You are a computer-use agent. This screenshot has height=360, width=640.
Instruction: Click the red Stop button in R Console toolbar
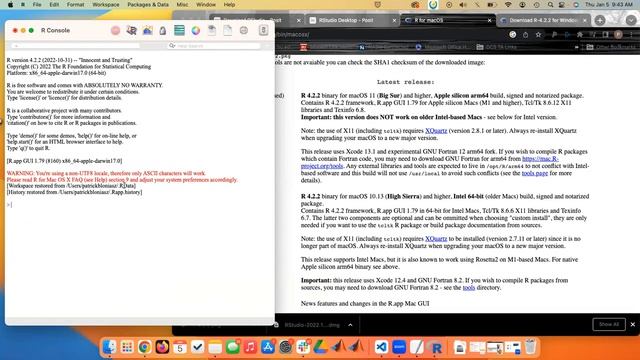point(116,30)
